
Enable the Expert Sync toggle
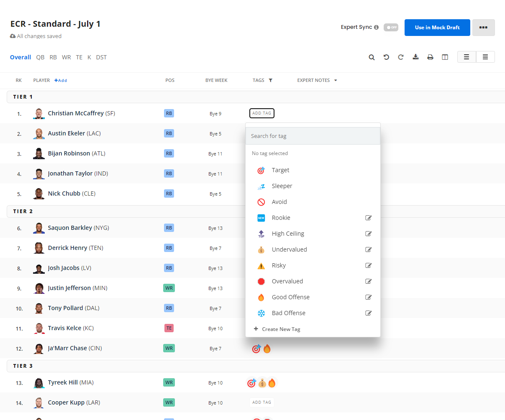[391, 27]
